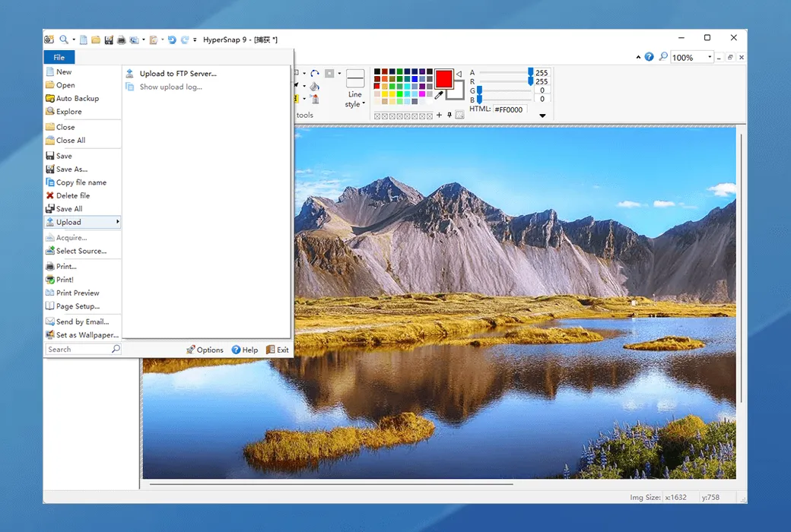Click the Save diskette icon in quick toolbar

[x=109, y=40]
